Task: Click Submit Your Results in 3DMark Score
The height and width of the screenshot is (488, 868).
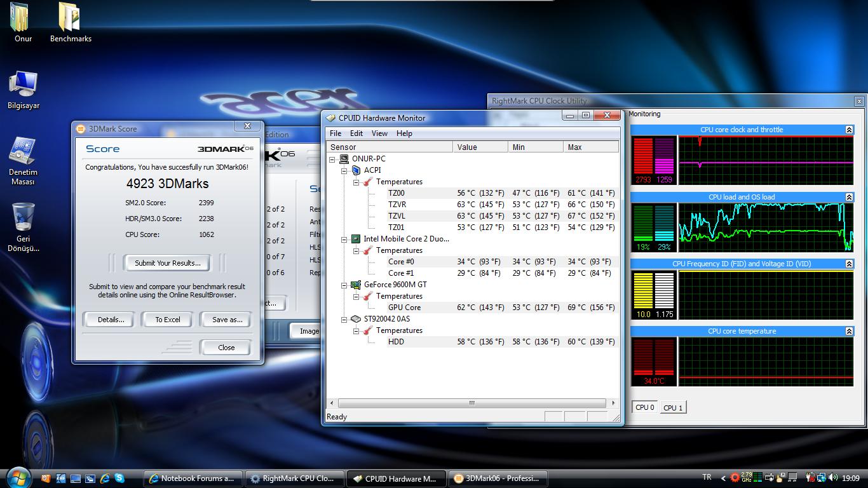Action: 168,263
